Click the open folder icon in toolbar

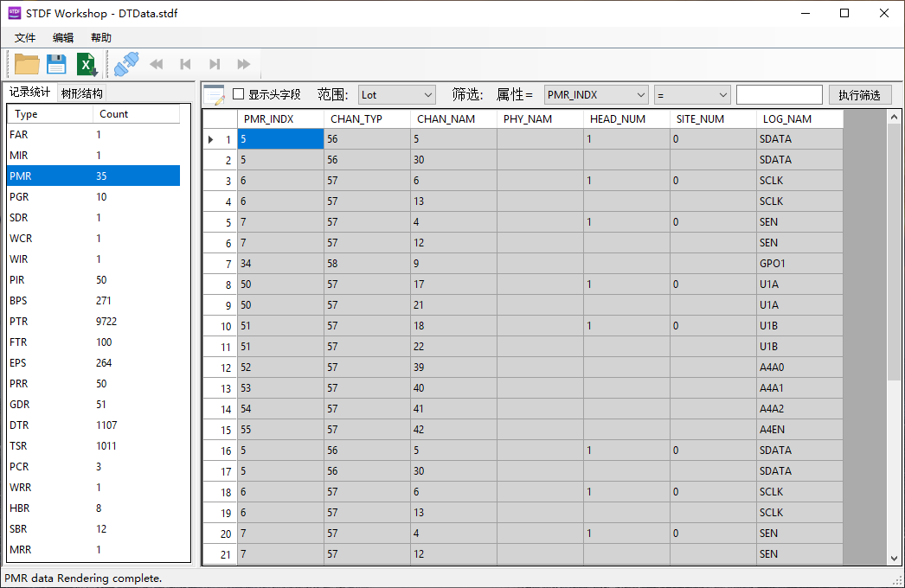click(28, 64)
